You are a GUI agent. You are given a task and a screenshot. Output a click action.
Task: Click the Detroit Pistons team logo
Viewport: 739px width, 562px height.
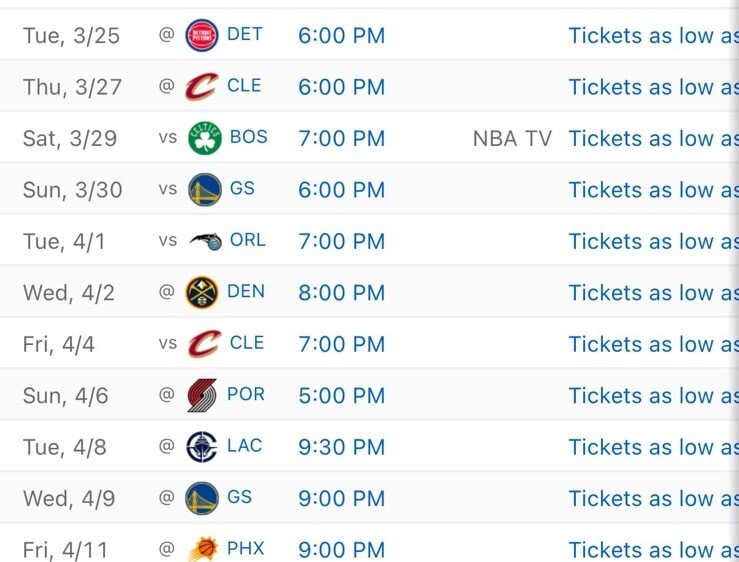click(203, 35)
